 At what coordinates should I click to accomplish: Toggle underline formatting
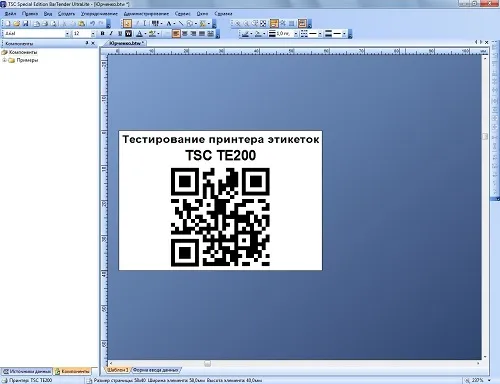(x=120, y=33)
